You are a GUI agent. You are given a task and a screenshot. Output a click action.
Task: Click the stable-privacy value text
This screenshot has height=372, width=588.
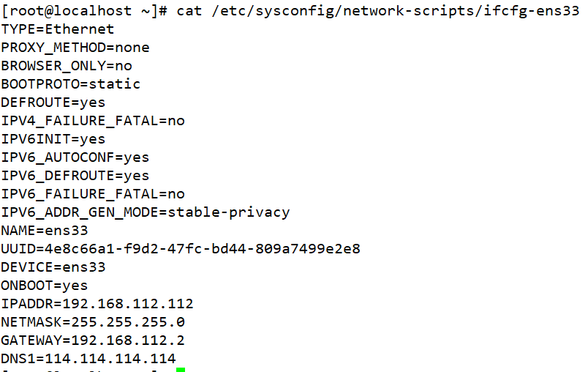229,212
